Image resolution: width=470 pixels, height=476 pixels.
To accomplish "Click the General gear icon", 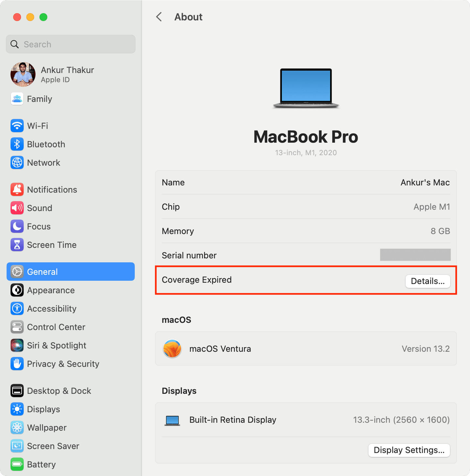I will [17, 272].
